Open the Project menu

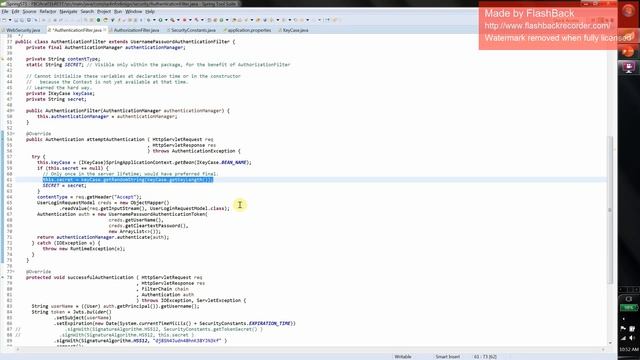pyautogui.click(x=104, y=11)
